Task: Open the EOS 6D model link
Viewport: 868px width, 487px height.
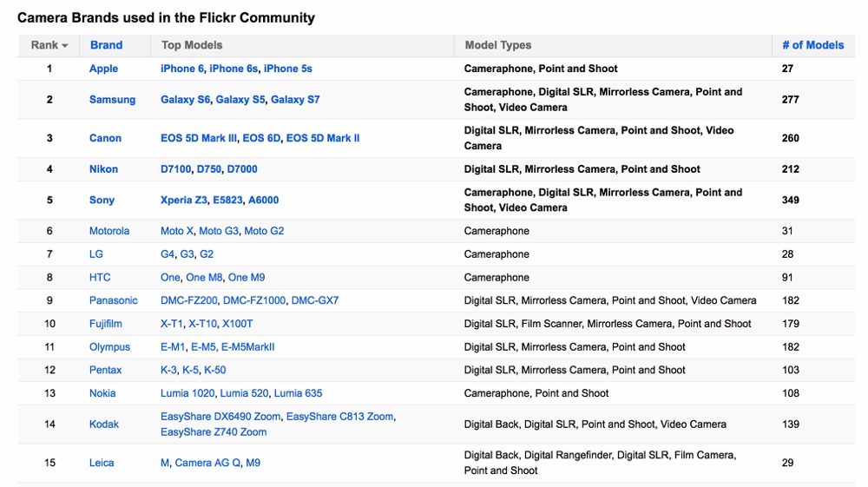Action: coord(261,138)
